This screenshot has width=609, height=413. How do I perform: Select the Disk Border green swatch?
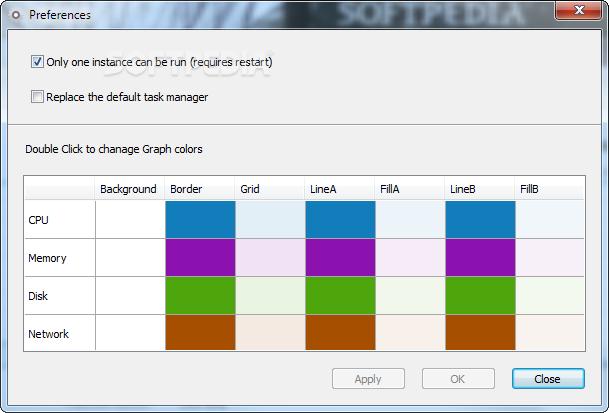pos(200,296)
